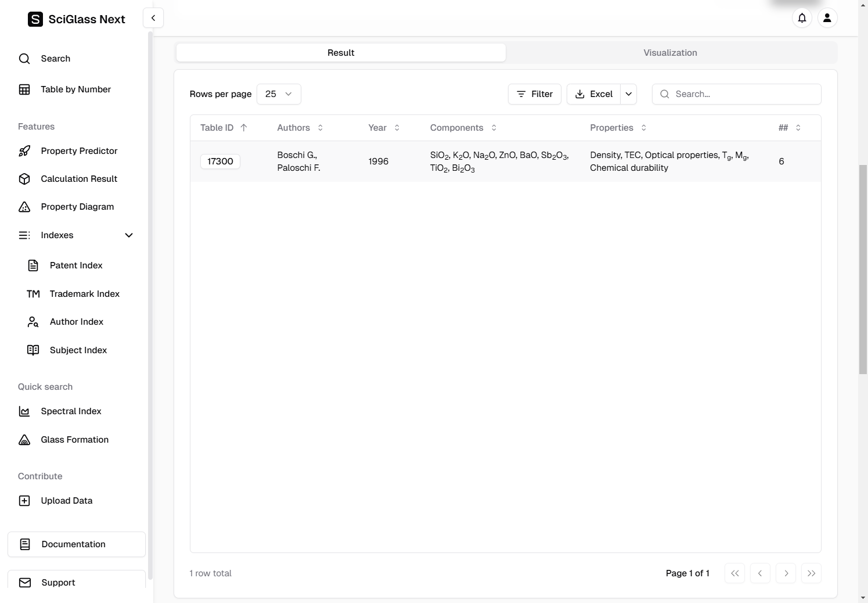Open the Property Predictor rocket icon
Viewport: 868px width, 603px height.
pyautogui.click(x=24, y=151)
